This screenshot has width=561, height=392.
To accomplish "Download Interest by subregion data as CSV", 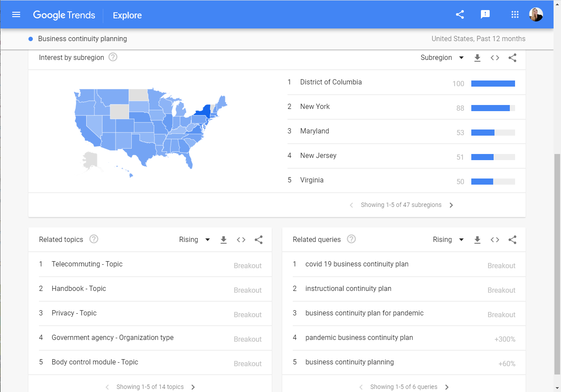I will point(477,57).
